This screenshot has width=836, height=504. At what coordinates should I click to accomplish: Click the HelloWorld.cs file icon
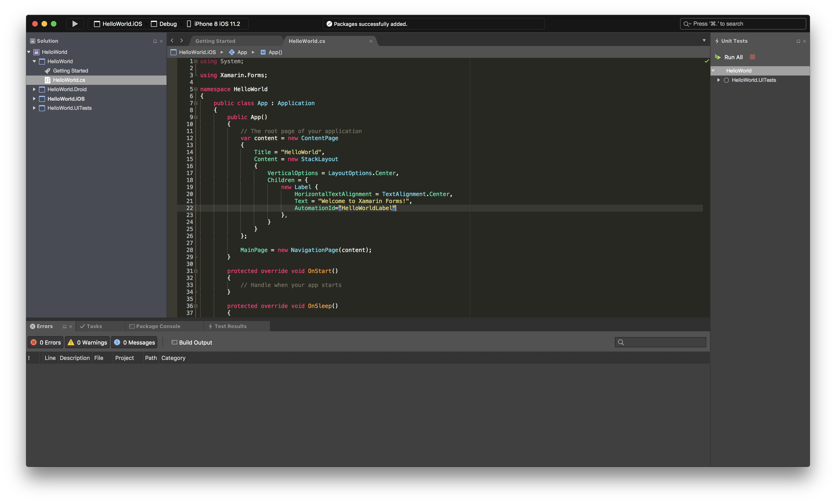point(48,80)
